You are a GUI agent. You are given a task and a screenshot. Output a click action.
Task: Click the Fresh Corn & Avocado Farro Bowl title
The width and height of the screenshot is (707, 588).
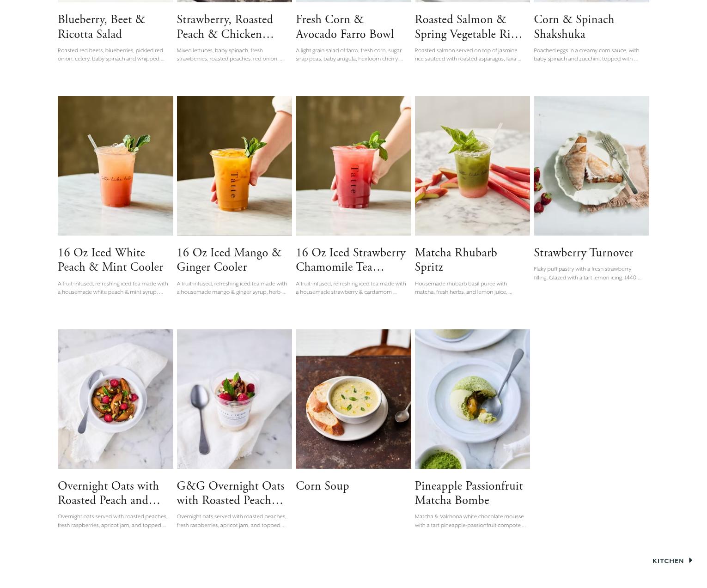[345, 27]
